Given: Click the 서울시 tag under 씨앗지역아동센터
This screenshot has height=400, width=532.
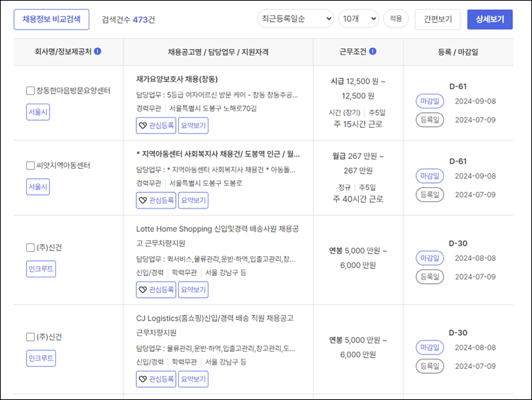Looking at the screenshot, I should (38, 187).
